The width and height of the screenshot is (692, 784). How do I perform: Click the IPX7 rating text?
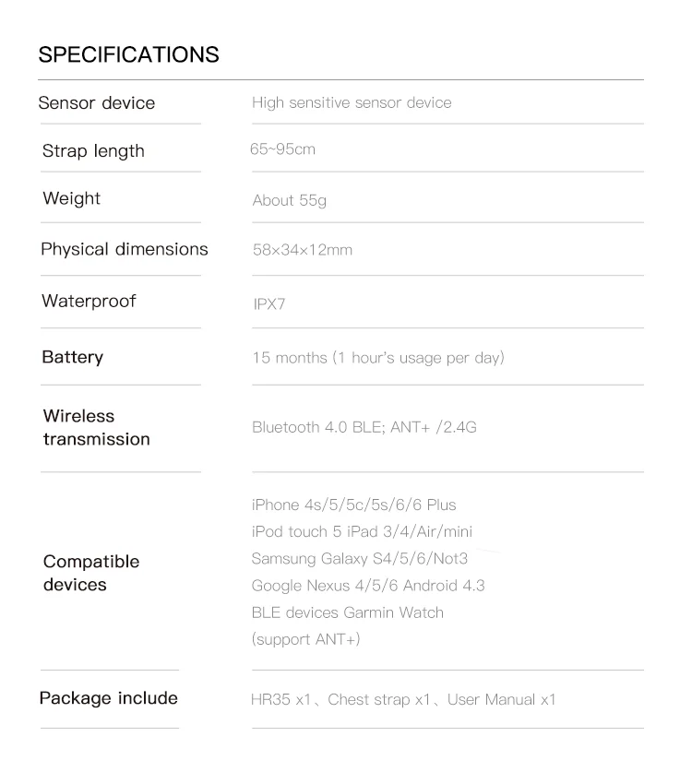pos(269,304)
